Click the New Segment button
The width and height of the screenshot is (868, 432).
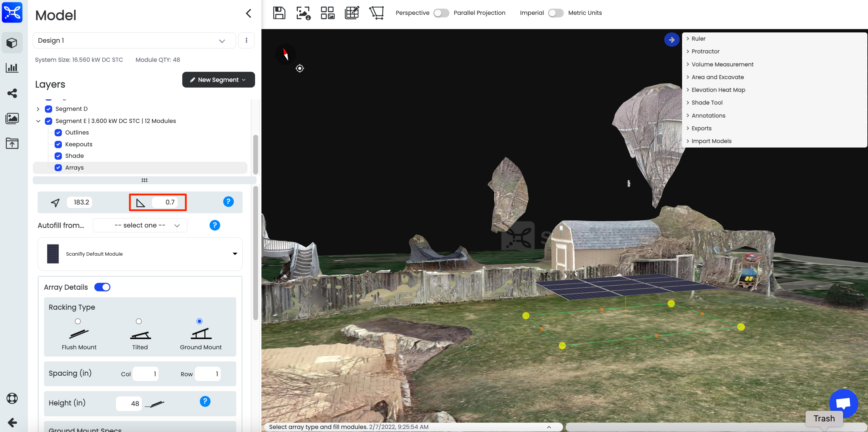[218, 80]
